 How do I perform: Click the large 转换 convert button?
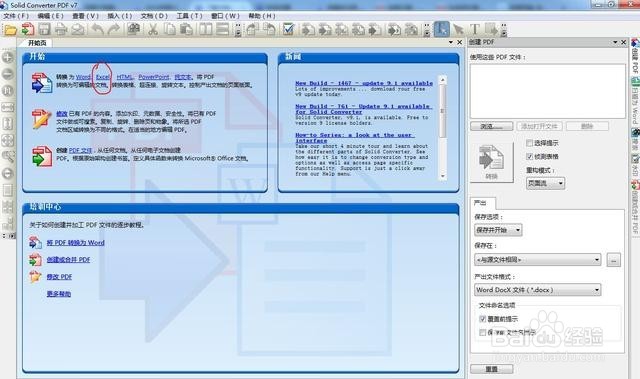point(491,162)
